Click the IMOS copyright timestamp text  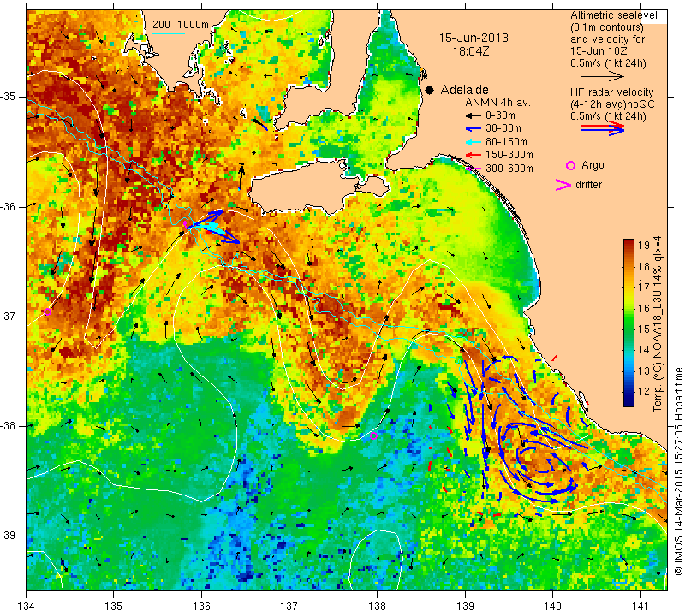(678, 471)
